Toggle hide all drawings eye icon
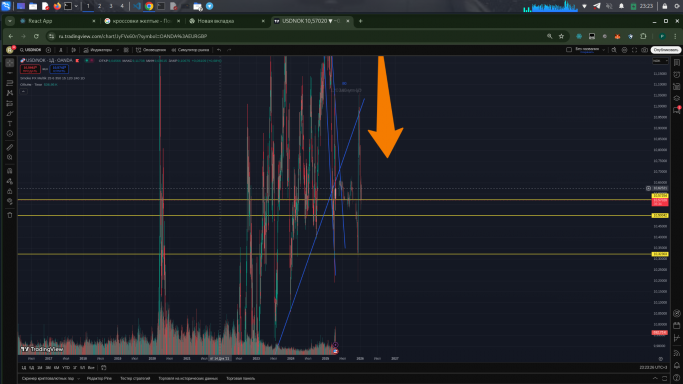The image size is (683, 384). 10,202
